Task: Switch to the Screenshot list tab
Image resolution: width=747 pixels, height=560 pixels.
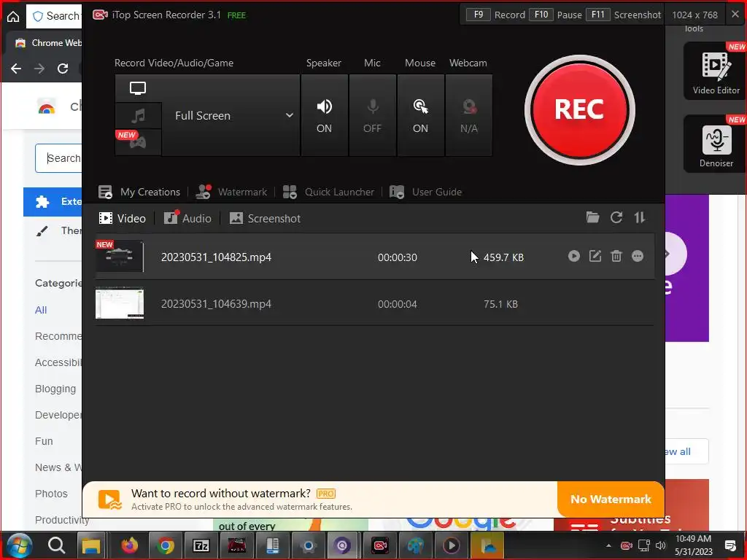Action: click(x=265, y=219)
